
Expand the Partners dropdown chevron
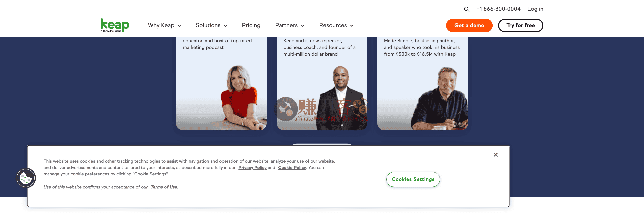pyautogui.click(x=303, y=26)
